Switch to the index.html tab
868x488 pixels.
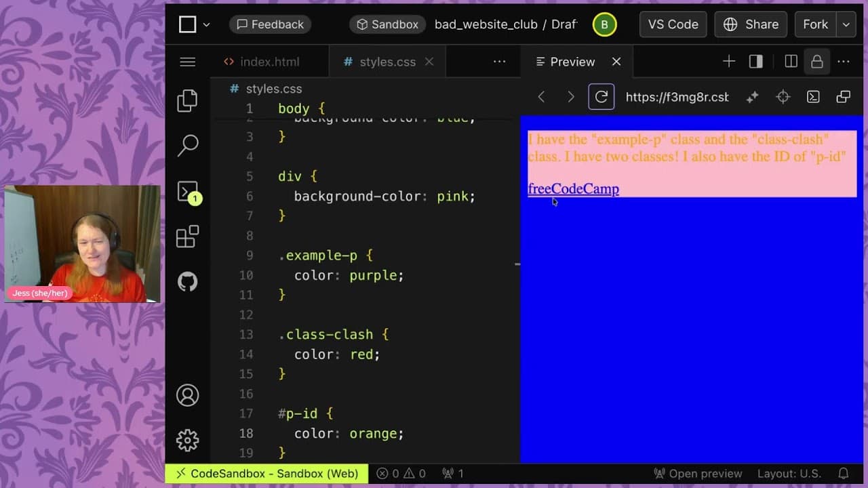261,62
